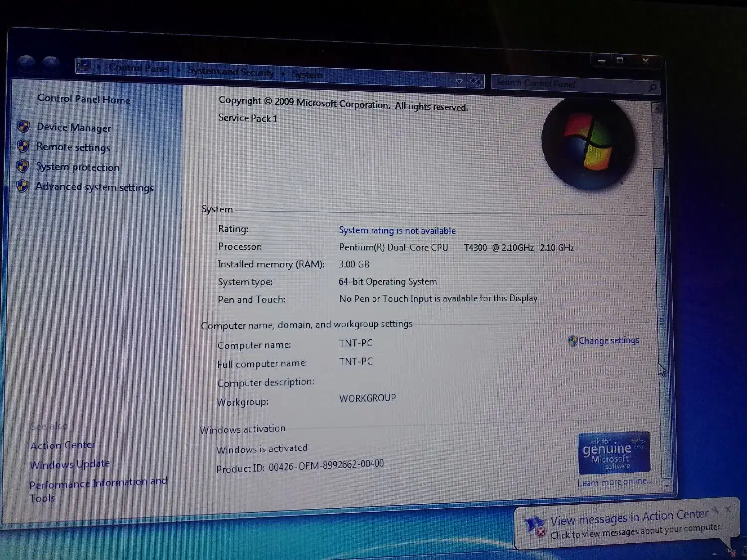Click 'View messages in Action Center' balloon text
747x560 pixels.
pyautogui.click(x=629, y=517)
